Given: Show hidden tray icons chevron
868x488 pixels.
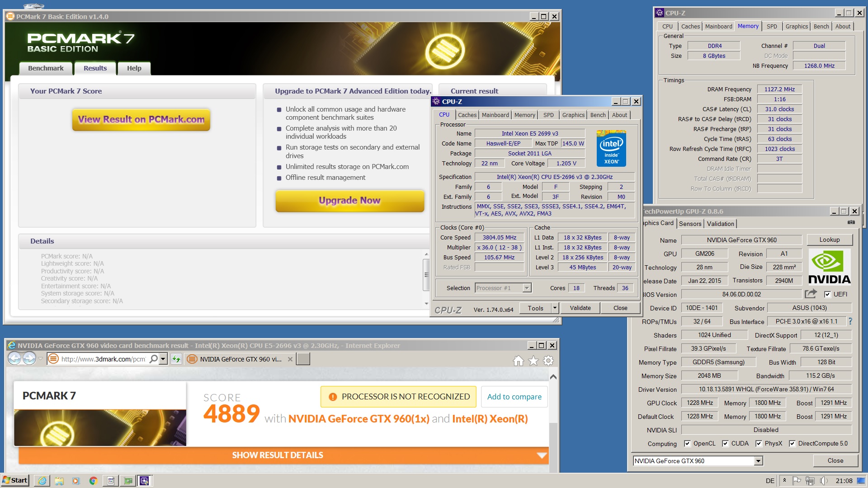Looking at the screenshot, I should (x=784, y=480).
